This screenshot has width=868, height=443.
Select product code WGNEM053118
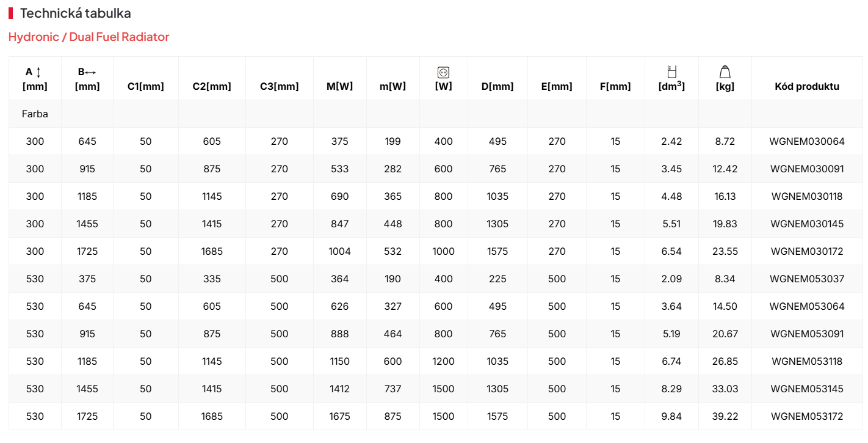(x=807, y=361)
